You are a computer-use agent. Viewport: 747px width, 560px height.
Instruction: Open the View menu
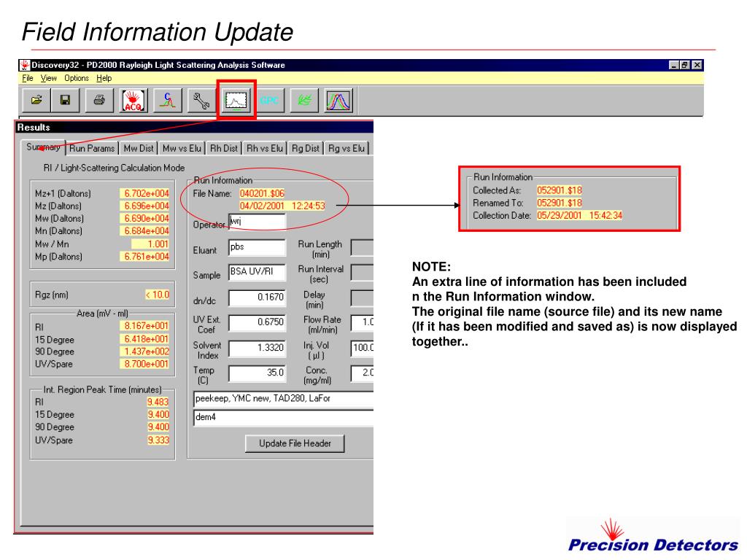[49, 78]
